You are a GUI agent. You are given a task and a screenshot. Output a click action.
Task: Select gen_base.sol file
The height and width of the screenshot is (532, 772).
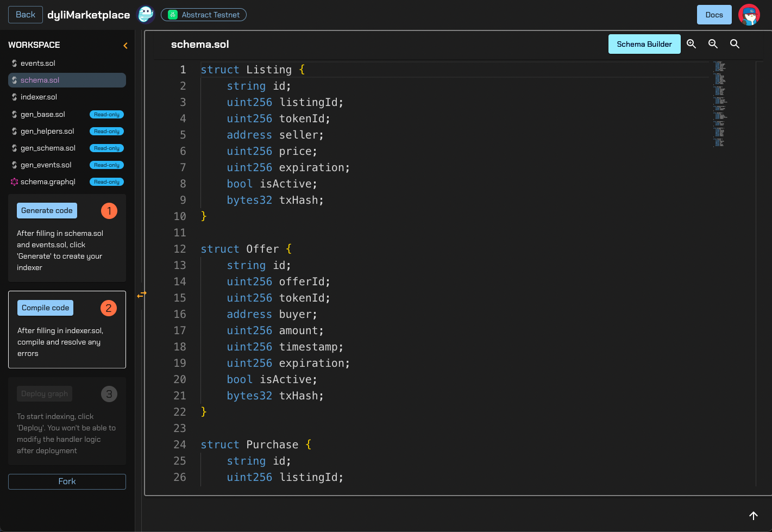click(42, 115)
